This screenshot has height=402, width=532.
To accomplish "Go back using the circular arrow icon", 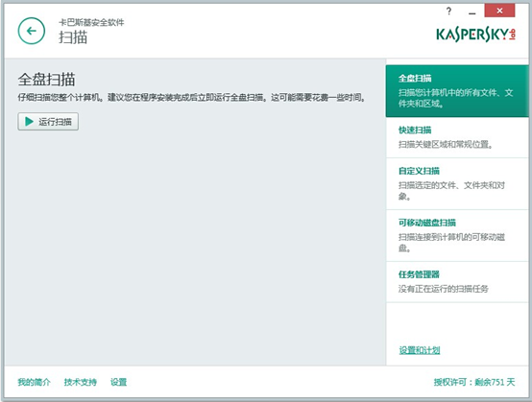I will [32, 31].
